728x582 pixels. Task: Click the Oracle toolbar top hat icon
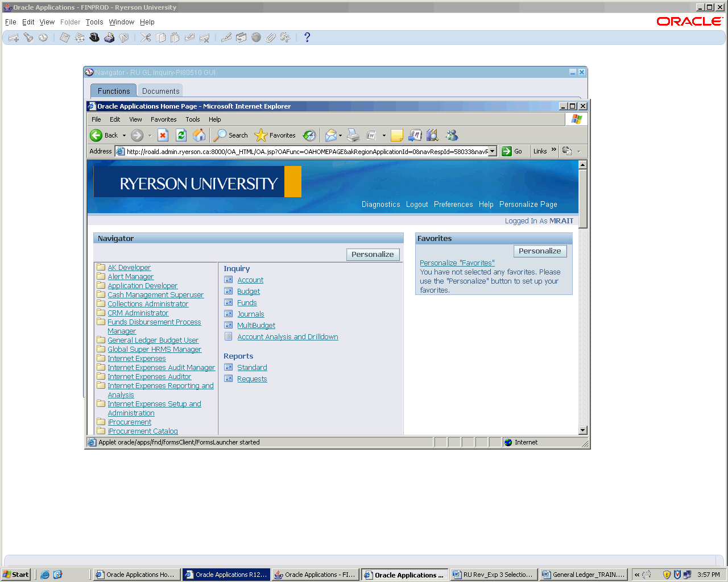pyautogui.click(x=94, y=38)
